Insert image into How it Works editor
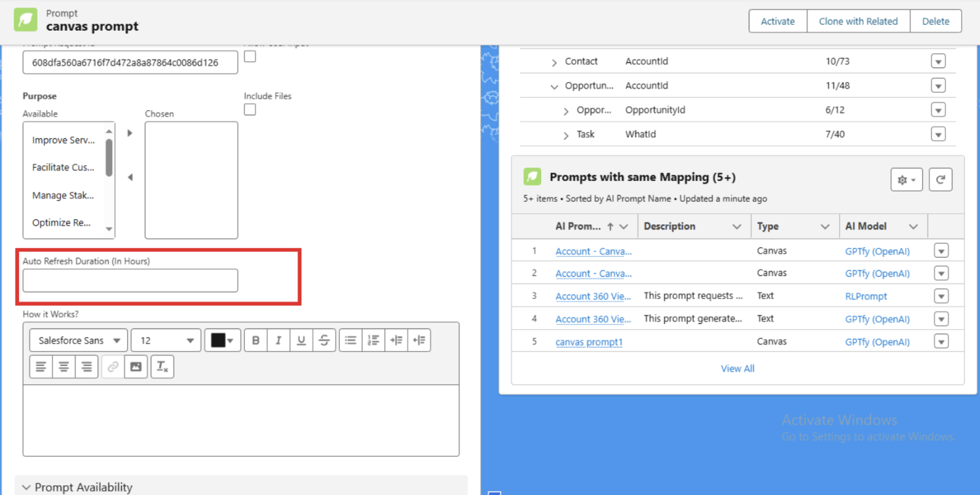Image resolution: width=980 pixels, height=495 pixels. [136, 367]
